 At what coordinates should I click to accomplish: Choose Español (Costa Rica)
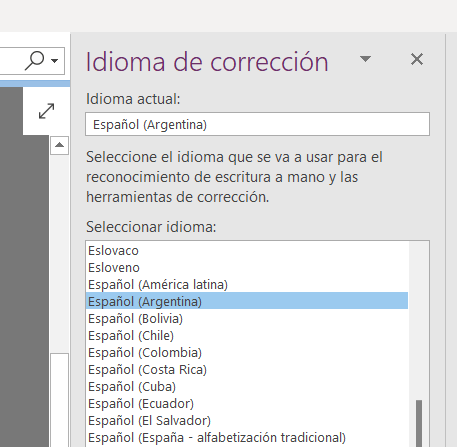pyautogui.click(x=247, y=370)
